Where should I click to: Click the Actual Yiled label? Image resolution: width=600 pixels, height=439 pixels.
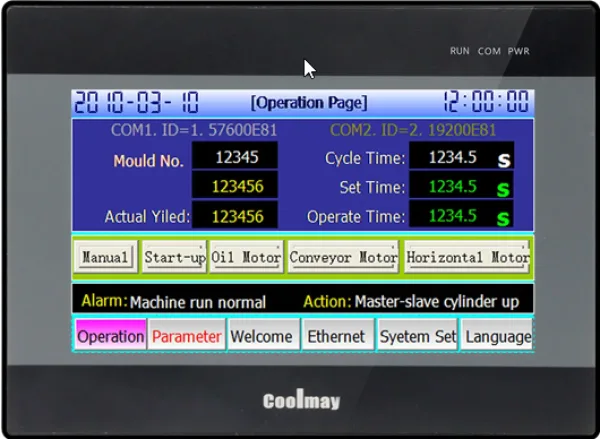tap(147, 216)
